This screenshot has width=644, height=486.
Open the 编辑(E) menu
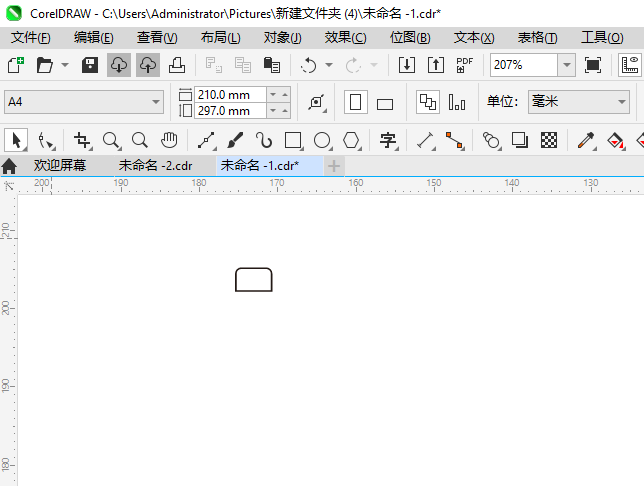pos(94,38)
